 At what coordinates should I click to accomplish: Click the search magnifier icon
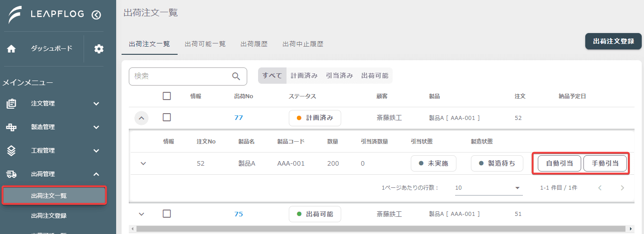(x=236, y=76)
